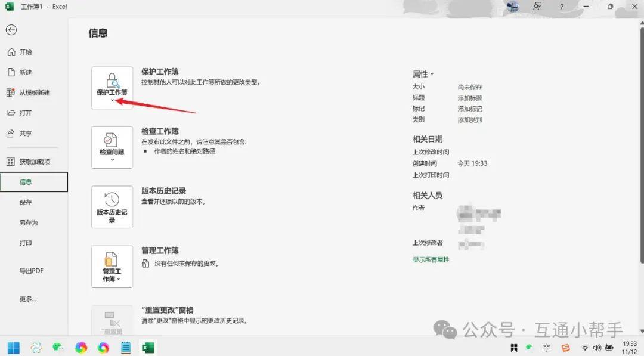Click the back arrow to exit backstage view

(x=11, y=29)
